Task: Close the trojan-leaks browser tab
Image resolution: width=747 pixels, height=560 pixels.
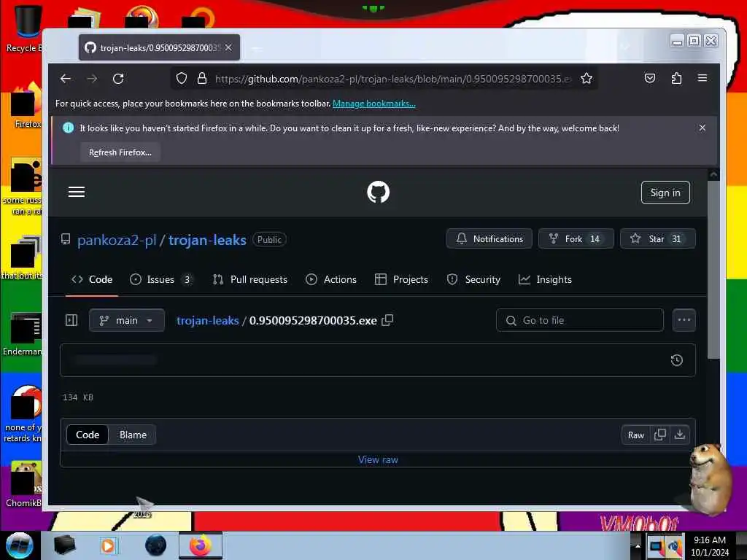Action: [228, 47]
